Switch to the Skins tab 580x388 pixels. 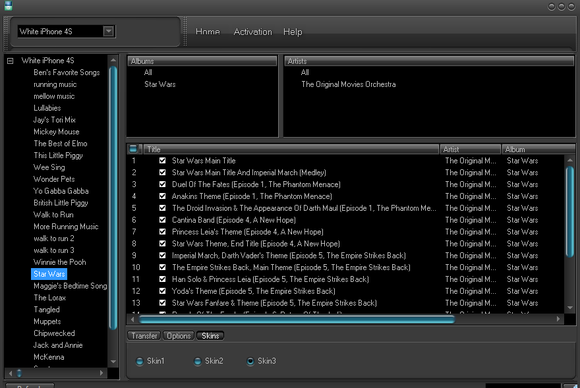pos(210,335)
